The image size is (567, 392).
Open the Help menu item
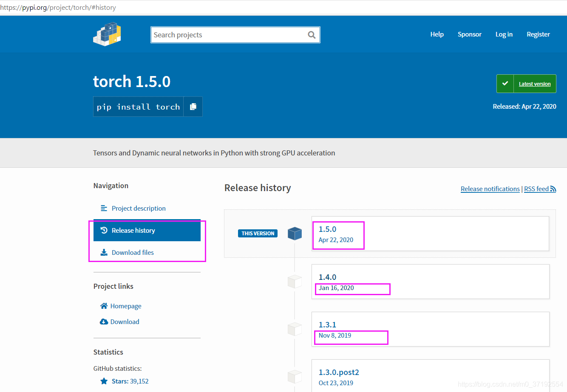click(x=437, y=34)
